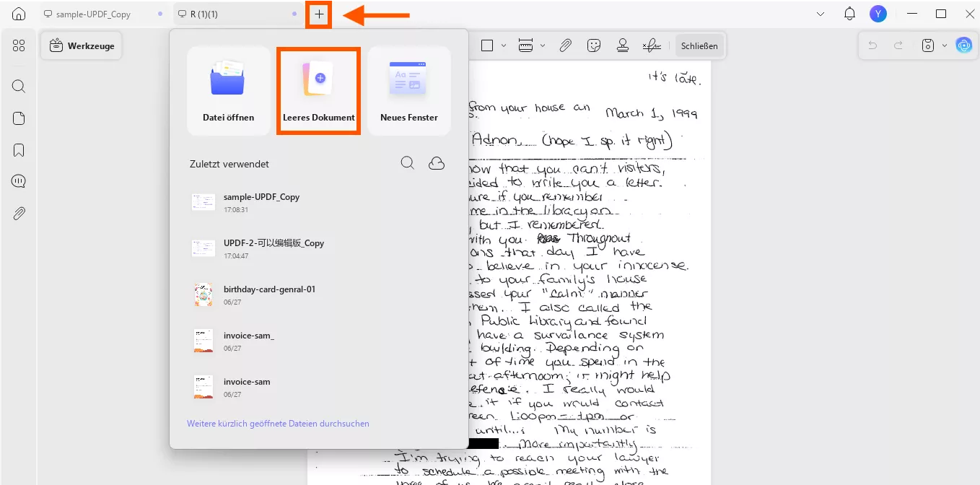This screenshot has width=980, height=485.
Task: Select the measure ruler tool
Action: pos(526,45)
